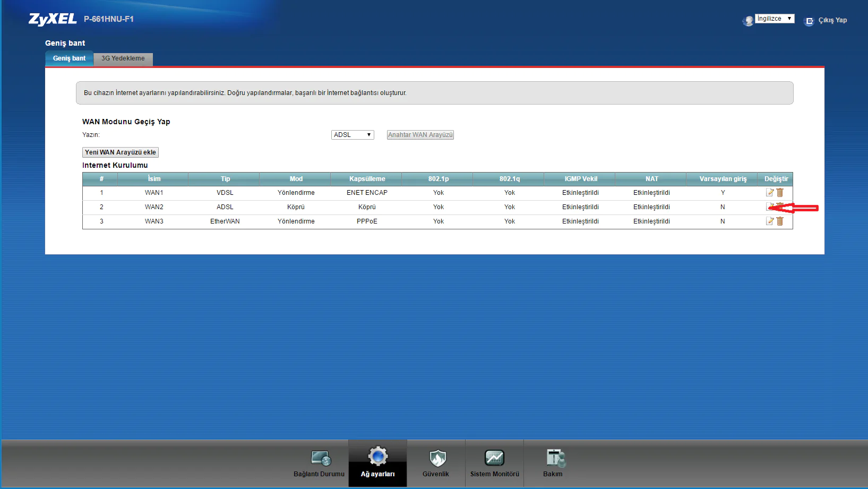Open the İngilizce language dropdown

coord(774,19)
